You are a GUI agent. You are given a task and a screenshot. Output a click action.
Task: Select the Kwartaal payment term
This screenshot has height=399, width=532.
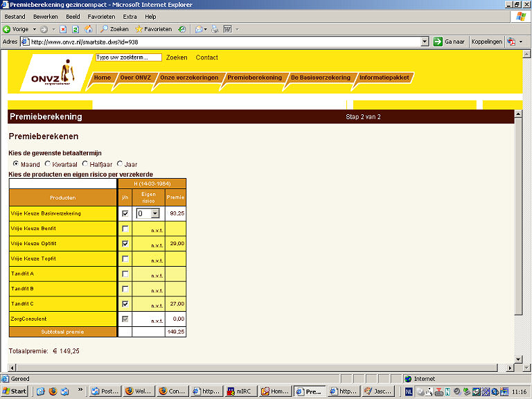pos(48,164)
